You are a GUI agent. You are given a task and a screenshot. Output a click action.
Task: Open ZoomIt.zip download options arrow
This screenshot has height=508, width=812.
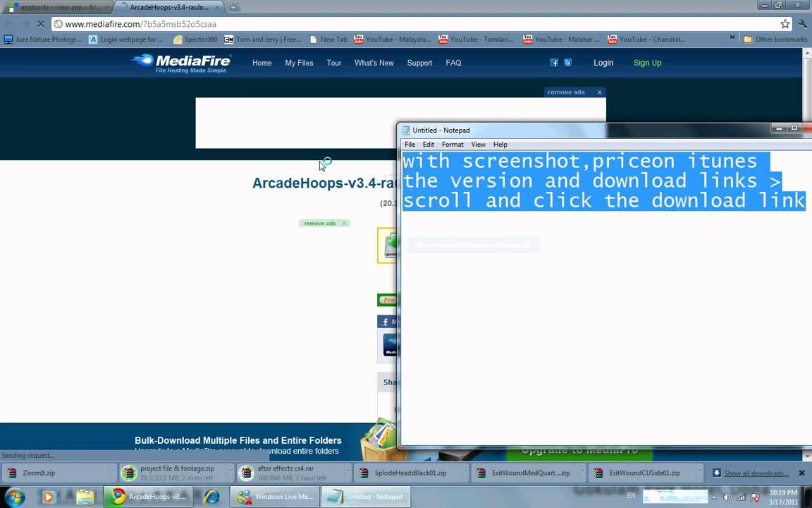(113, 473)
